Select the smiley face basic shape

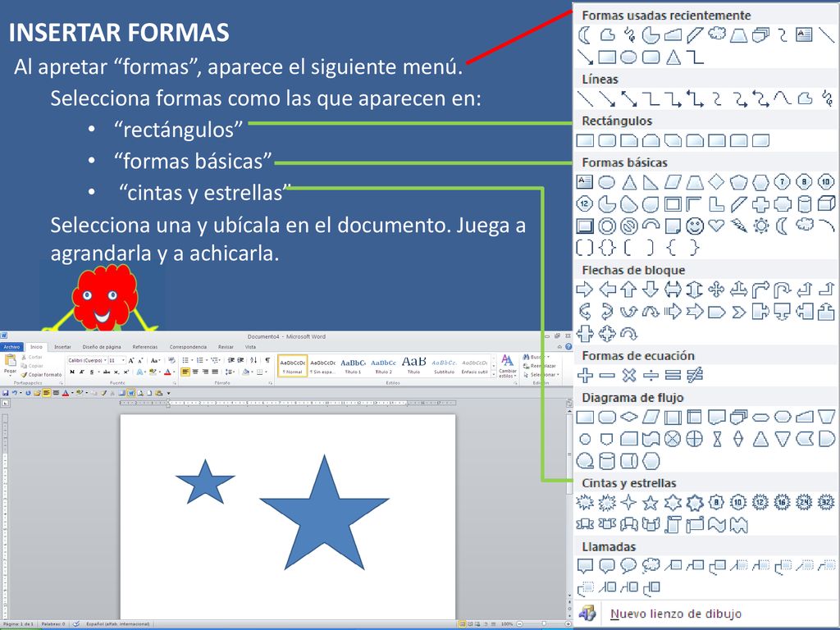[695, 226]
